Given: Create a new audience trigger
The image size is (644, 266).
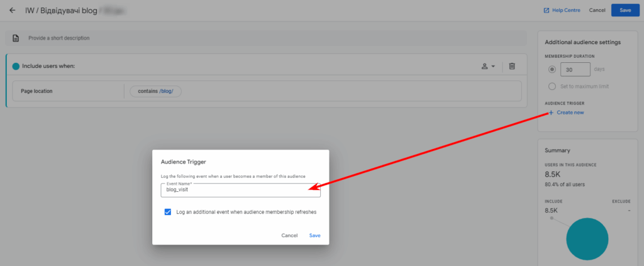Looking at the screenshot, I should 566,113.
